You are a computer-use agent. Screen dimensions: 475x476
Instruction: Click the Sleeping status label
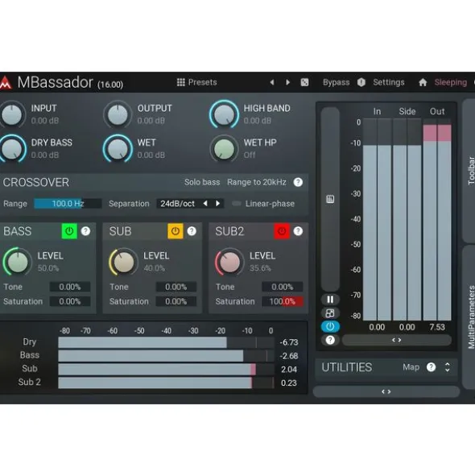(451, 82)
